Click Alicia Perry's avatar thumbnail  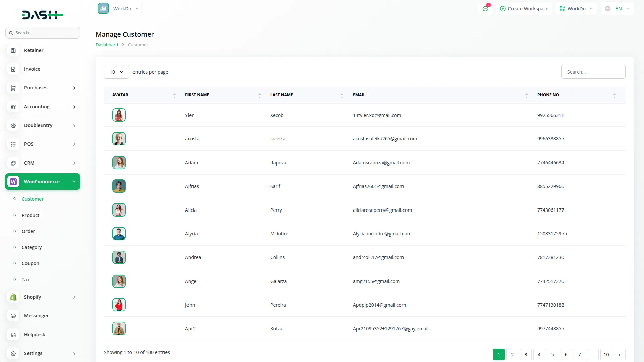tap(119, 210)
